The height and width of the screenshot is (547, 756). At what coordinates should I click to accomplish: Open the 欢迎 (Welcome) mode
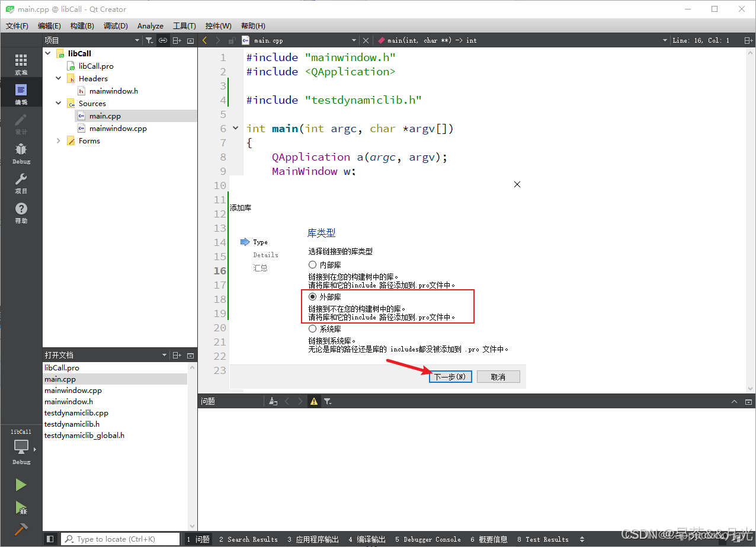pos(21,64)
